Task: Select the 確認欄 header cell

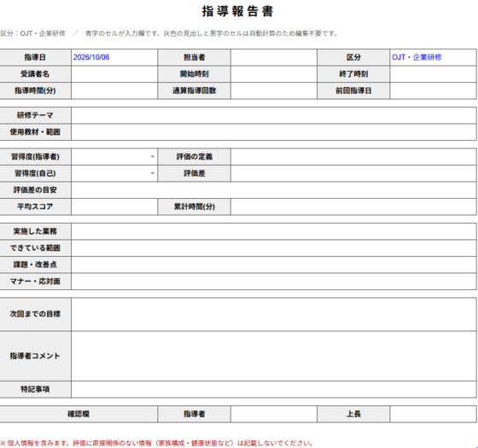Action: point(79,414)
